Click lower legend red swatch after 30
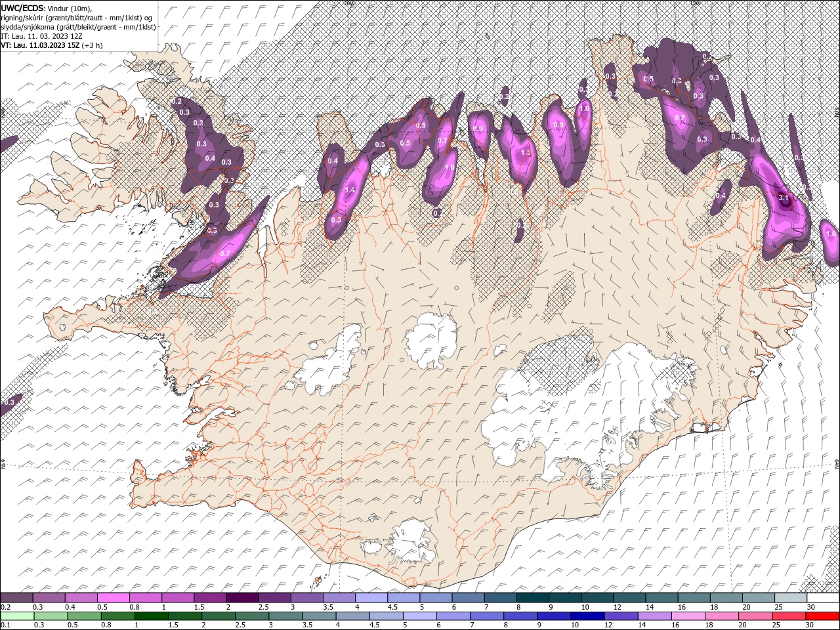Viewport: 840px width, 630px height. pyautogui.click(x=822, y=616)
